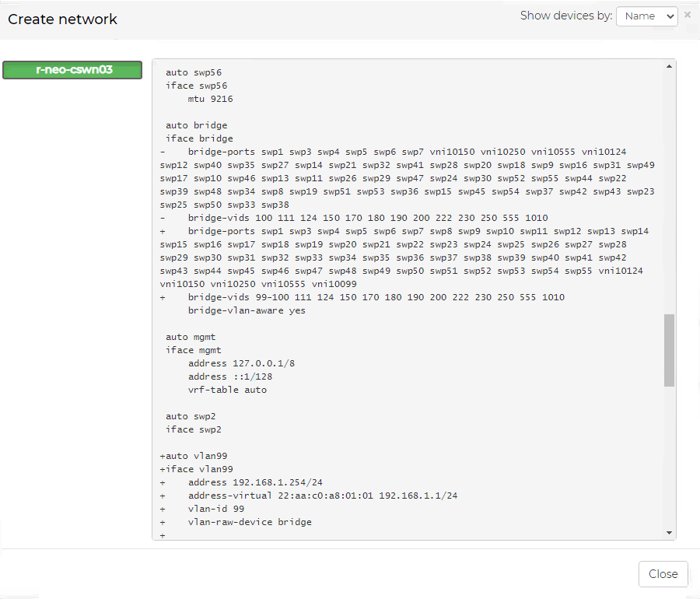The width and height of the screenshot is (700, 599).
Task: Click the "bridge-vlan-aware yes" line
Action: click(247, 310)
